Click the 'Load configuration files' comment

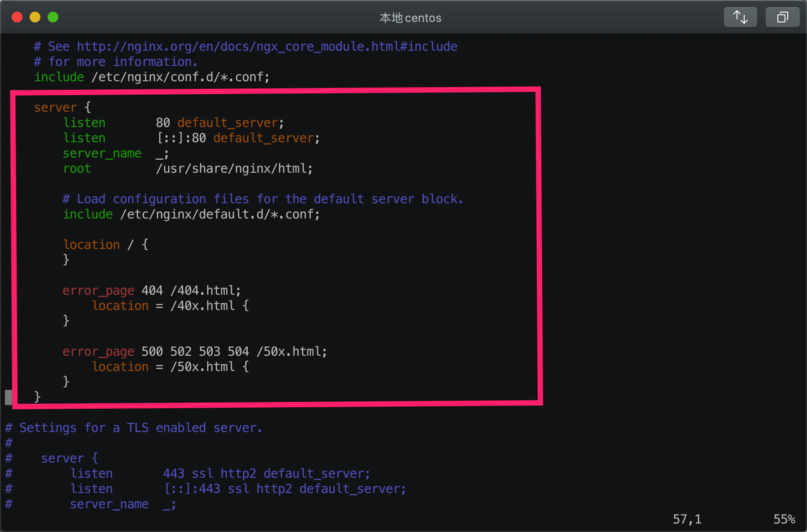pos(263,199)
